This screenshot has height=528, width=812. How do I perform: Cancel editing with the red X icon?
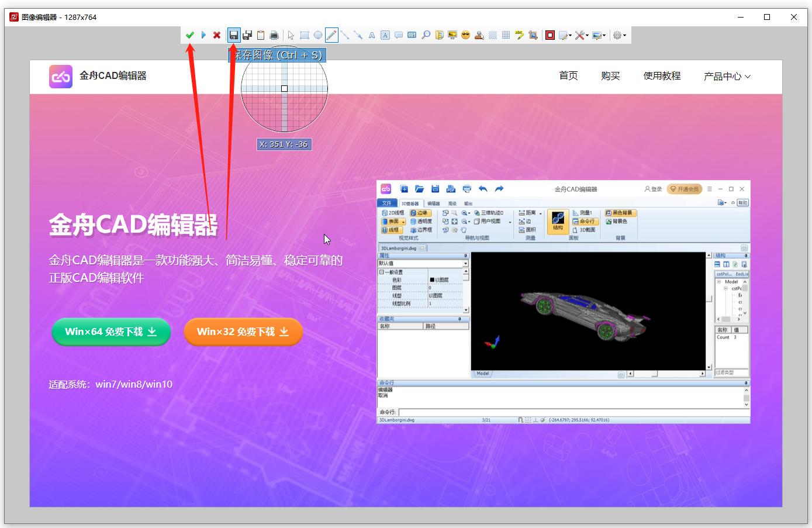pyautogui.click(x=216, y=35)
